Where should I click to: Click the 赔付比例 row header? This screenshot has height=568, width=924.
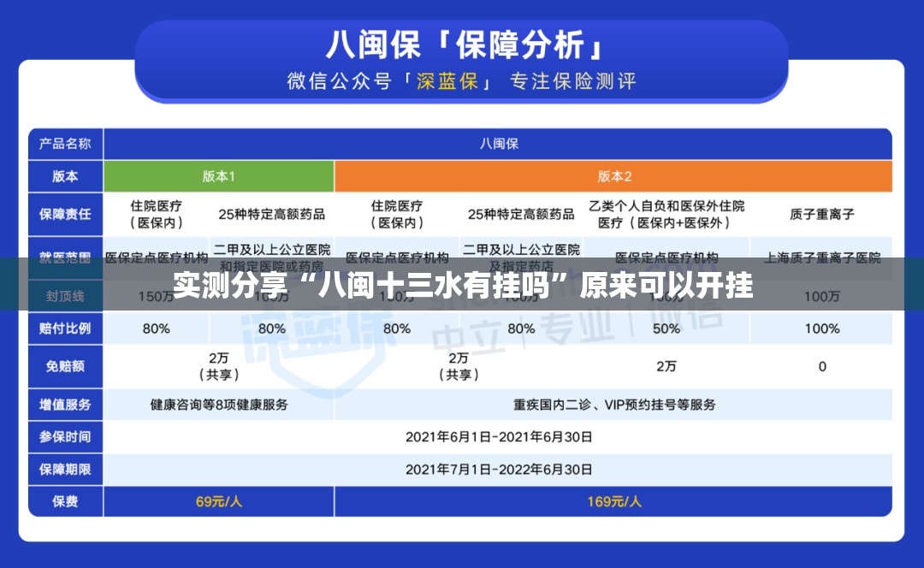[65, 328]
